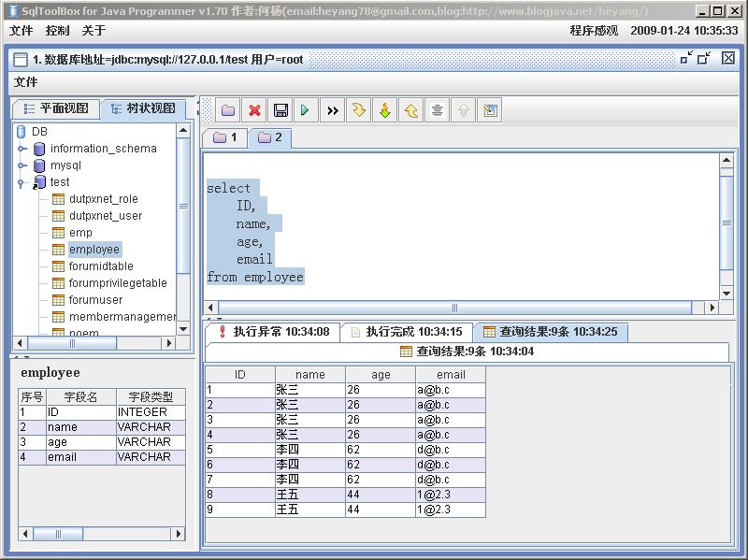Viewport: 748px width, 560px height.
Task: Click in the SQL editor text area
Action: pos(461,226)
